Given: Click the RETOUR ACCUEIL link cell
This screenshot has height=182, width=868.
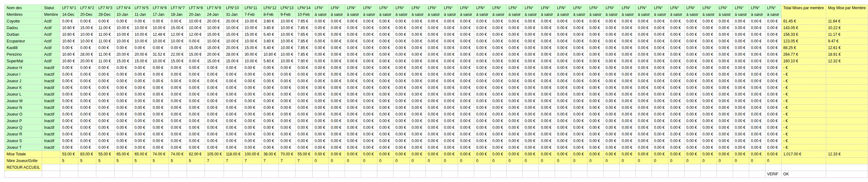Looking at the screenshot, I should point(23,167).
